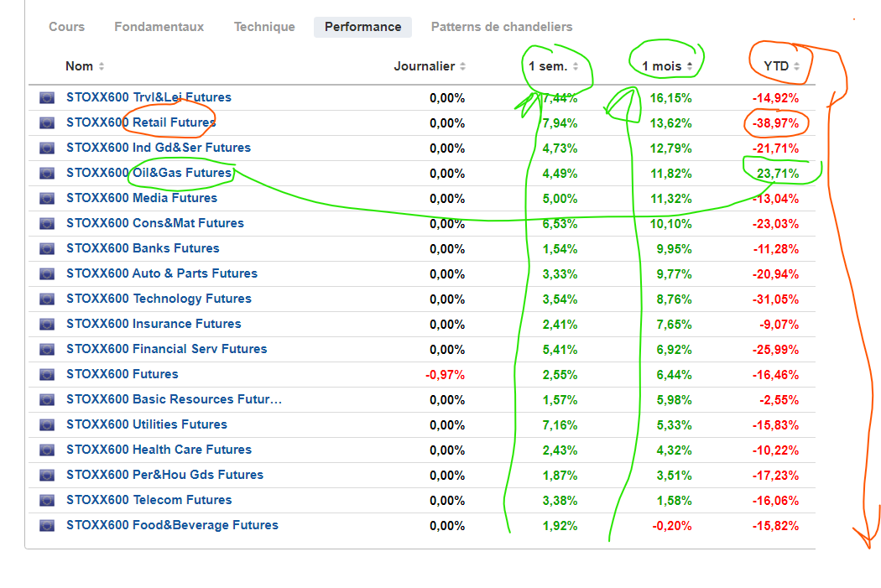Click the 1 sem. value 7,94%
Viewport: 881px width, 588px height.
coord(560,123)
